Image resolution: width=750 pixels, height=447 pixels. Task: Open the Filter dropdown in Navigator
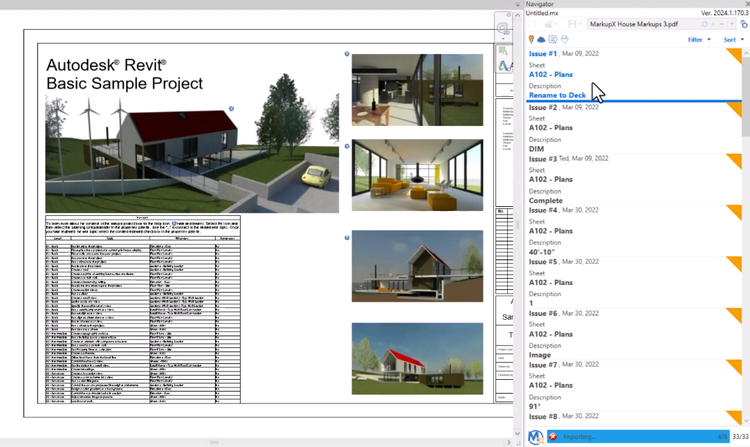pos(699,40)
